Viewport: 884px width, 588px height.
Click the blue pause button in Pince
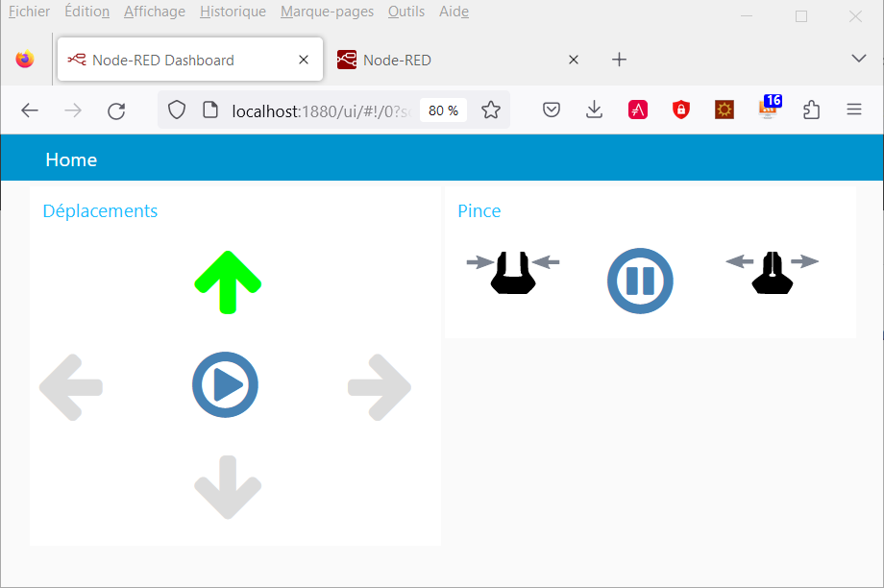[x=640, y=281]
